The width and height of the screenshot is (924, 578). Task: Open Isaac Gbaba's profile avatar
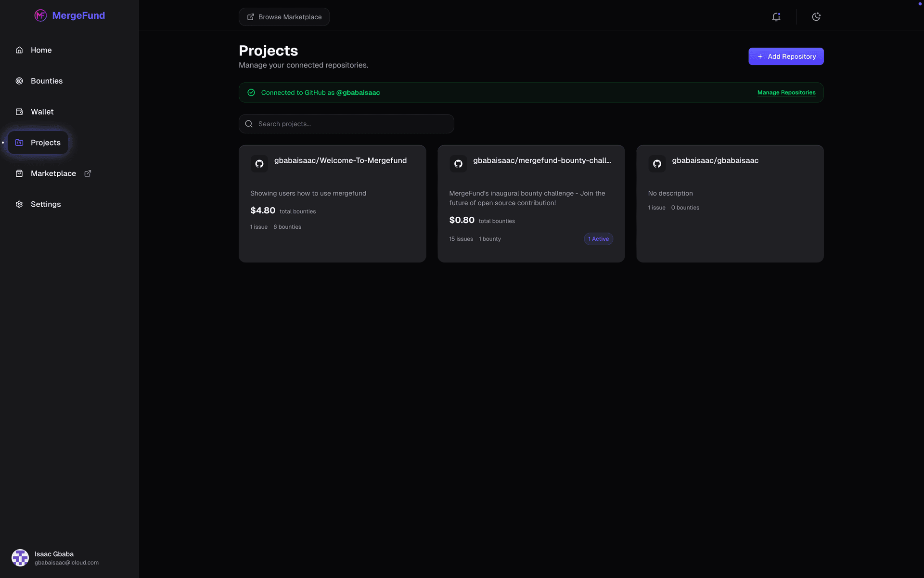[x=20, y=557]
